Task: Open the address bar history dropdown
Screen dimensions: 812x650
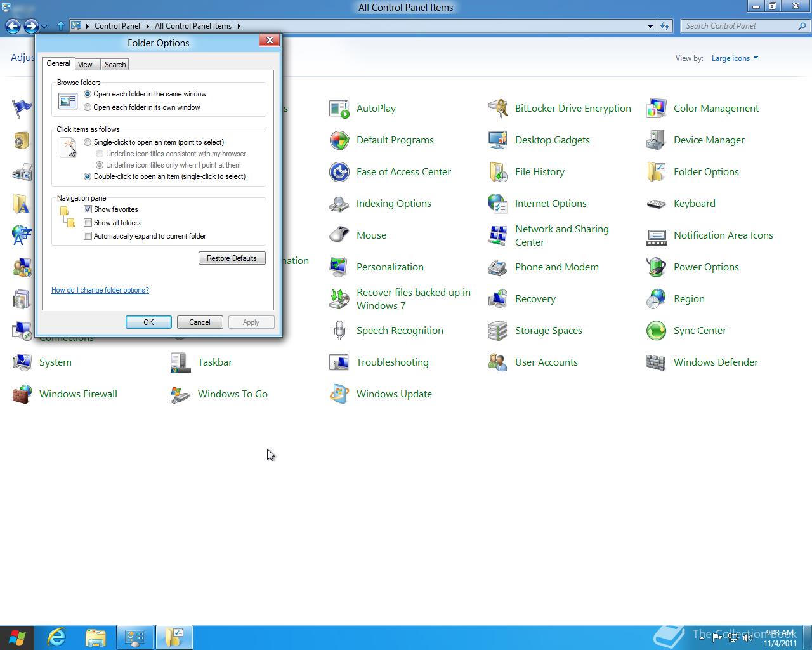Action: coord(650,26)
